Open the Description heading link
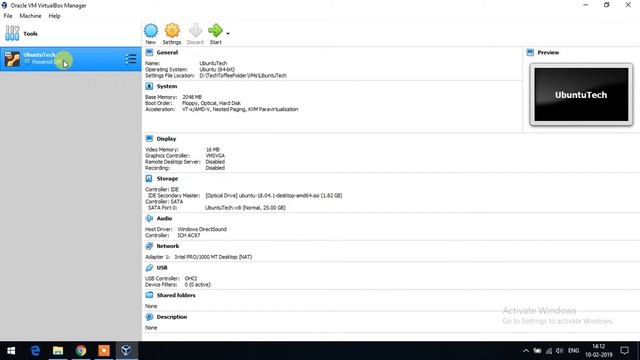The width and height of the screenshot is (640, 360). coord(172,317)
